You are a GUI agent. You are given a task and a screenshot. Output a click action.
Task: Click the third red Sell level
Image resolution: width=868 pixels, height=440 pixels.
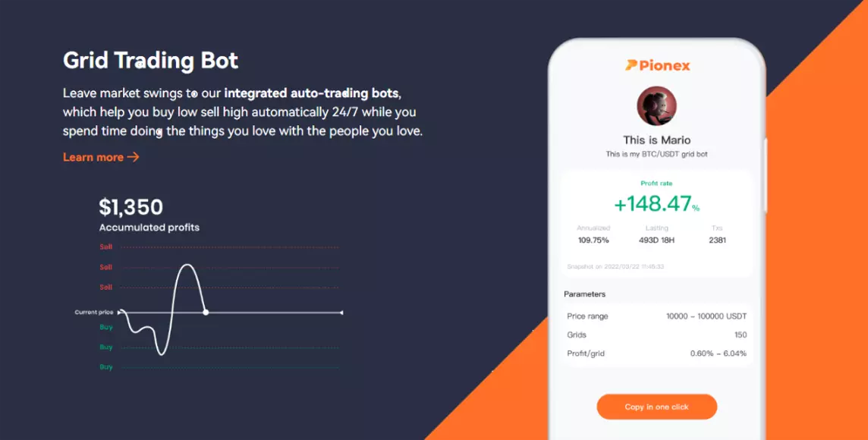(x=104, y=287)
